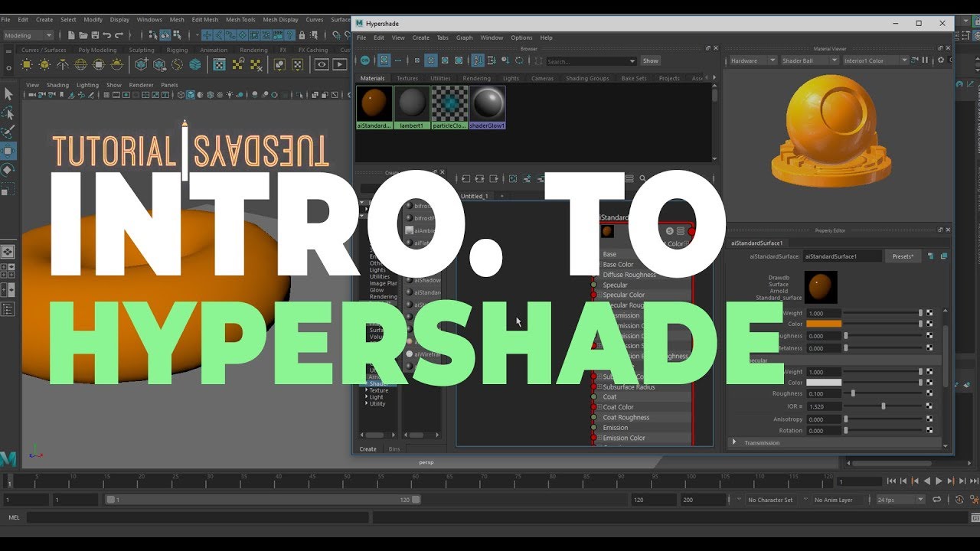Open the Mesh Tools menu

coord(240,19)
